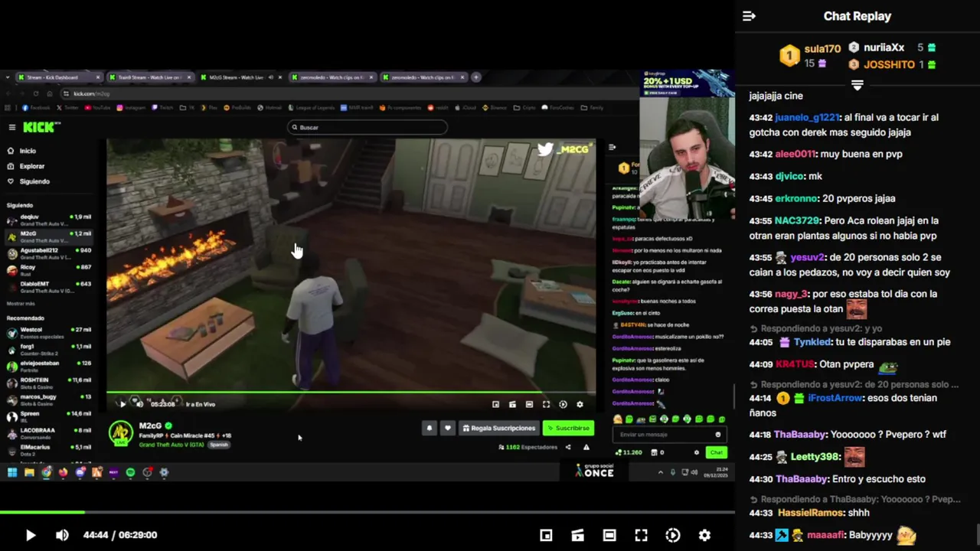Click Ir a En Vivo button
Screen dimensions: 980x551
201,404
